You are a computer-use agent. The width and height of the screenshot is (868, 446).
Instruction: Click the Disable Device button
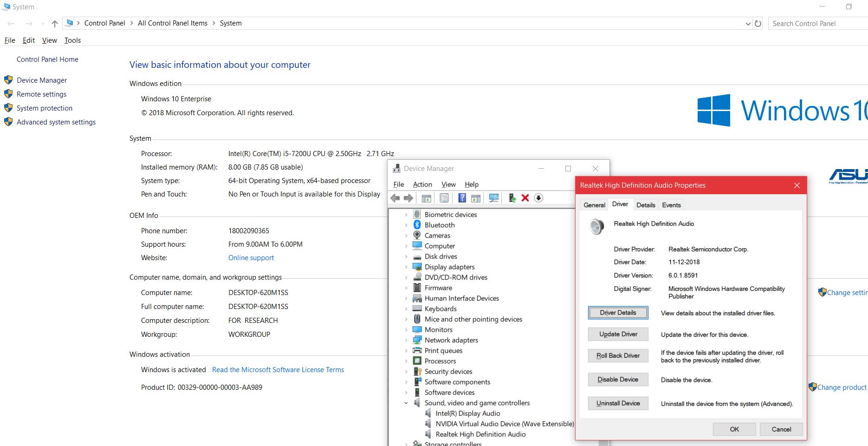click(618, 380)
